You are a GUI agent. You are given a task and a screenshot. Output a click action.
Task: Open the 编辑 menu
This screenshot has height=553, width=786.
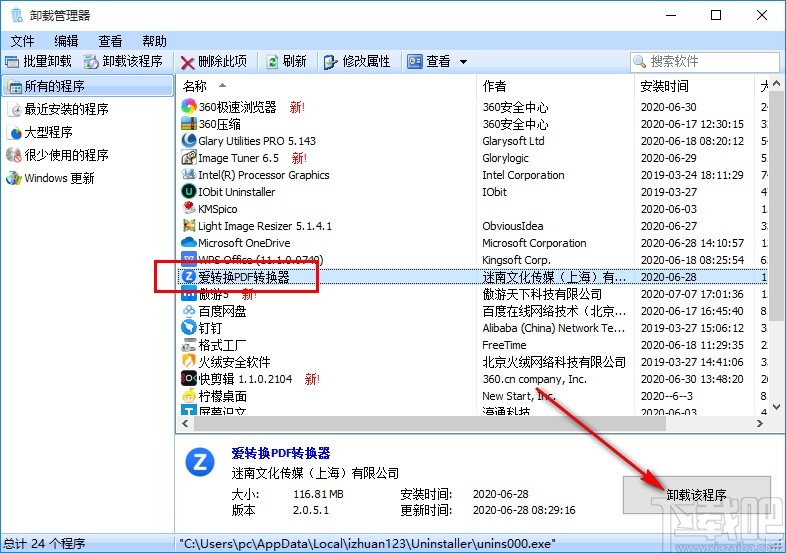click(x=66, y=41)
